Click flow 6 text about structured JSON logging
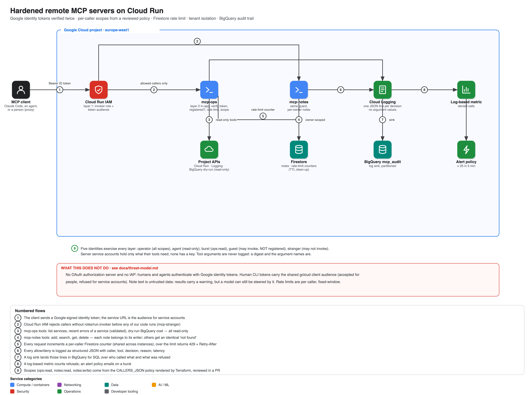This screenshot has height=395, width=532. (x=94, y=351)
